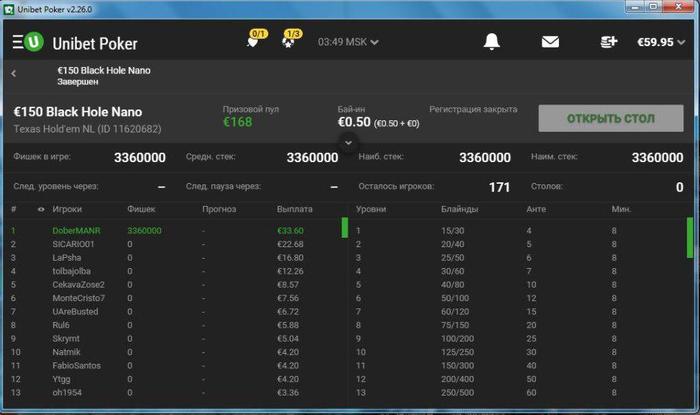Click the 250/500 blinds level
Screen dimensions: 700x415
[458, 393]
